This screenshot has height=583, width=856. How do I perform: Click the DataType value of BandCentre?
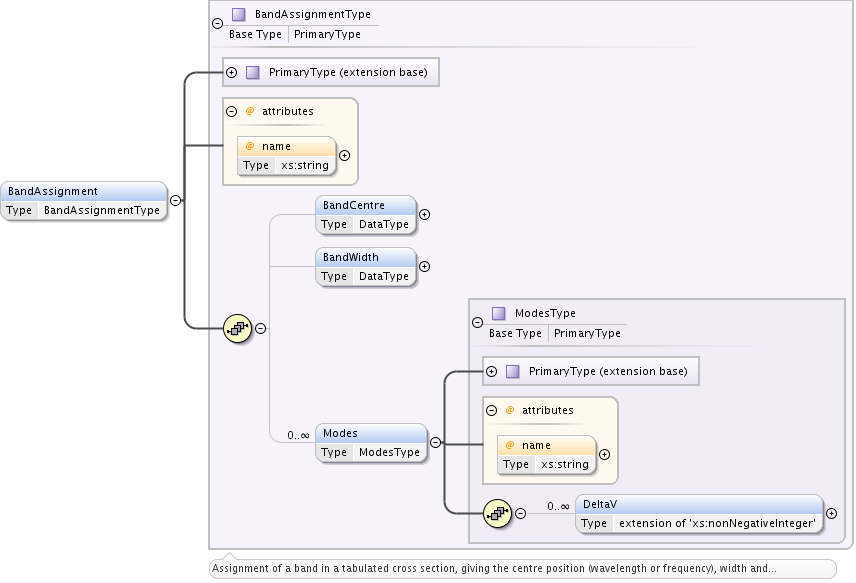[x=384, y=224]
